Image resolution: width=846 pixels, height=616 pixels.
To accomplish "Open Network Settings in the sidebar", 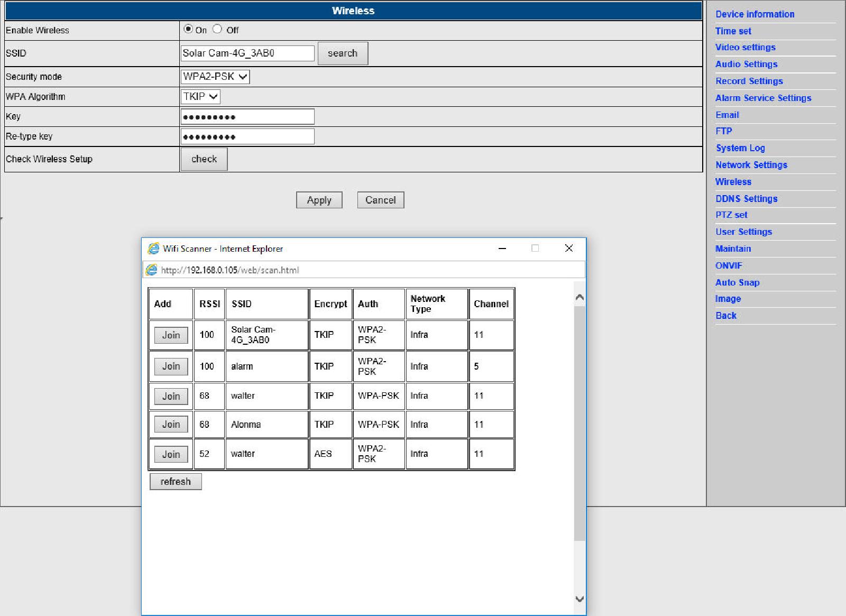I will pos(751,165).
